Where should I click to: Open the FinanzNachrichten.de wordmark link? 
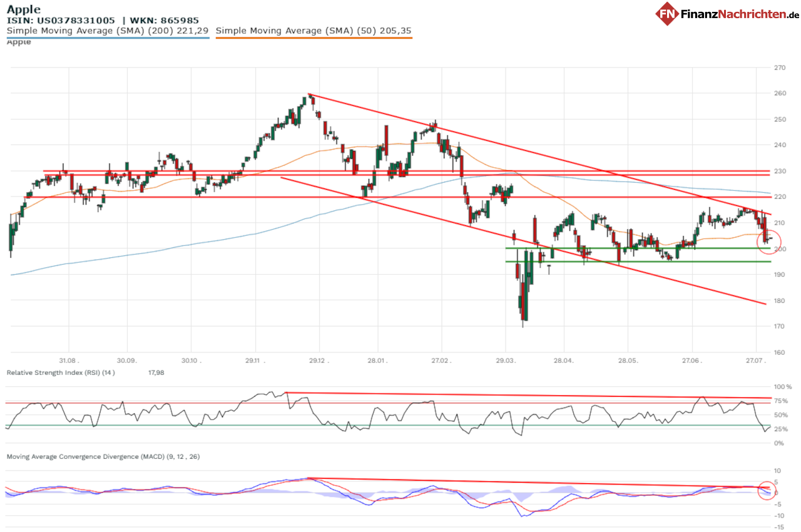tap(740, 14)
